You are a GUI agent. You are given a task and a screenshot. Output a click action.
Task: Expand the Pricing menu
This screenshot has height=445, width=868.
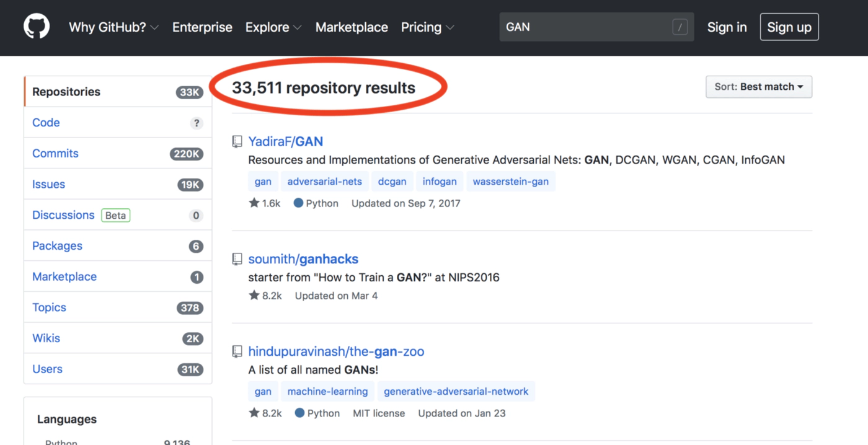[x=427, y=27]
